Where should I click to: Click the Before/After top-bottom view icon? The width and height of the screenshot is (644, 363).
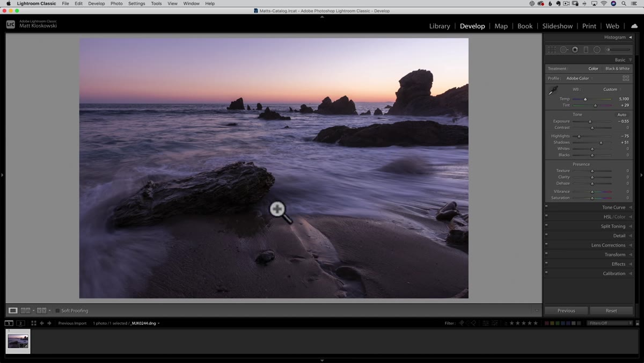(41, 310)
